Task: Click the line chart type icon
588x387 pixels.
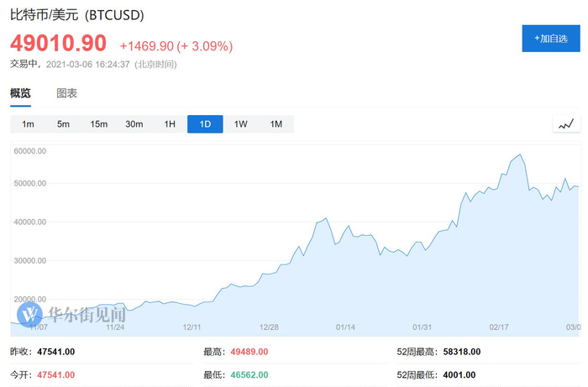Action: coord(565,124)
